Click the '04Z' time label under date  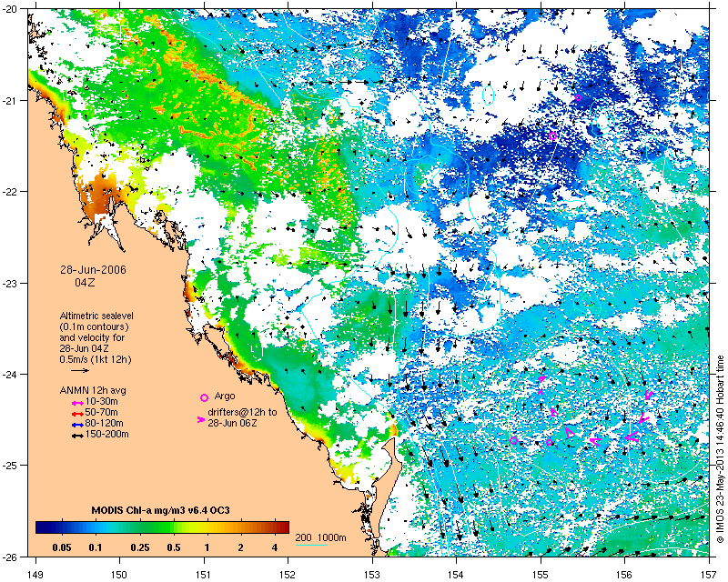85,282
